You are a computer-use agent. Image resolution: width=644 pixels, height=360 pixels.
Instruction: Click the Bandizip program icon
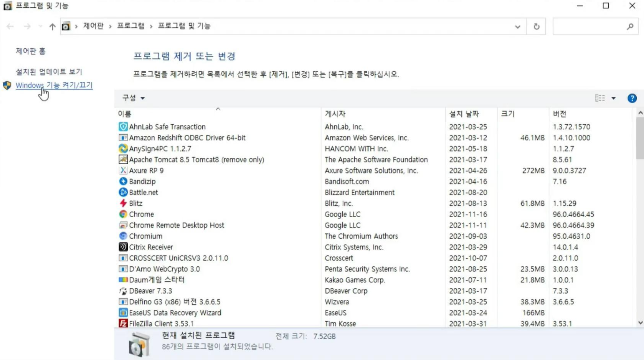pos(123,181)
